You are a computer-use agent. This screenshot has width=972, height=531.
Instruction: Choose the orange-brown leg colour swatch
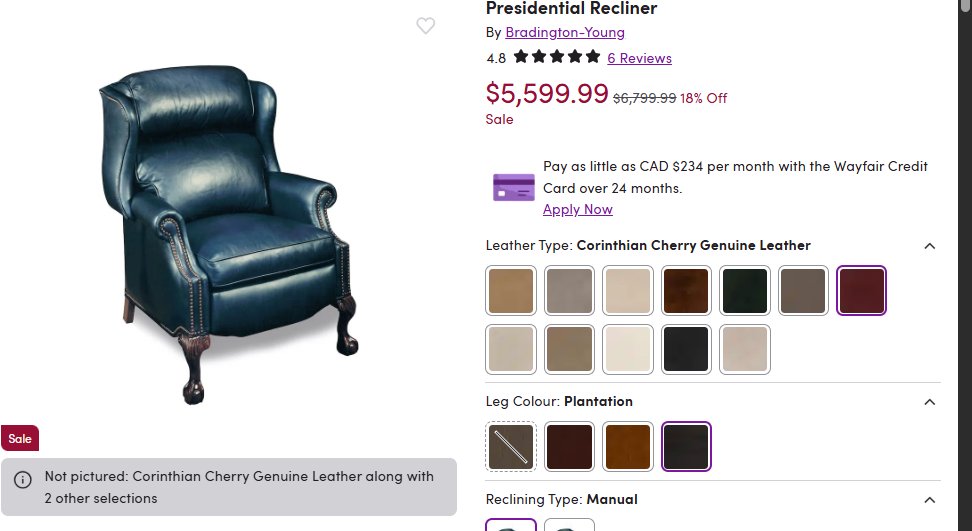[x=628, y=446]
